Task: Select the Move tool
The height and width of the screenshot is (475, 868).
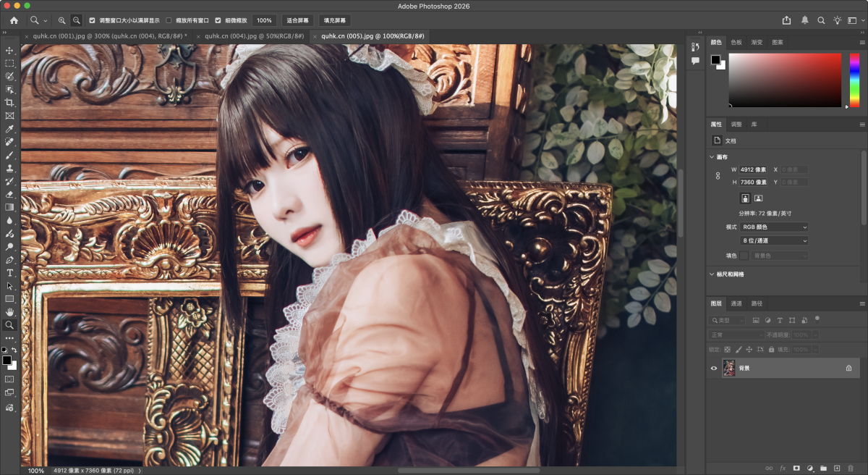Action: click(10, 51)
